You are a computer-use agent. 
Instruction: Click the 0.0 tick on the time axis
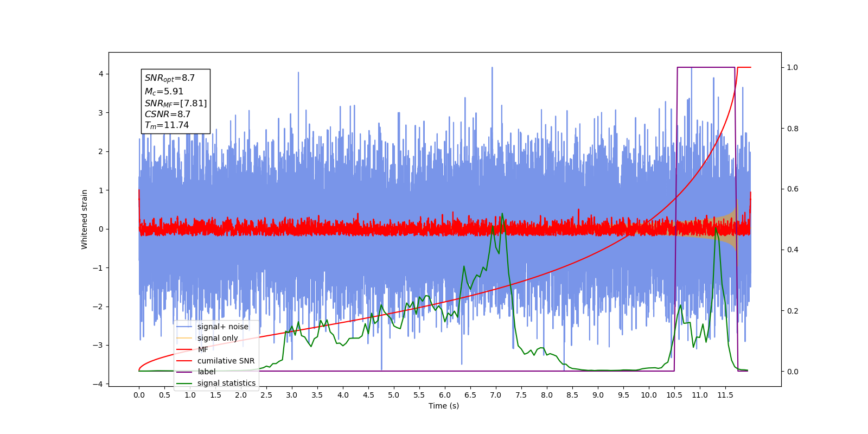(139, 395)
